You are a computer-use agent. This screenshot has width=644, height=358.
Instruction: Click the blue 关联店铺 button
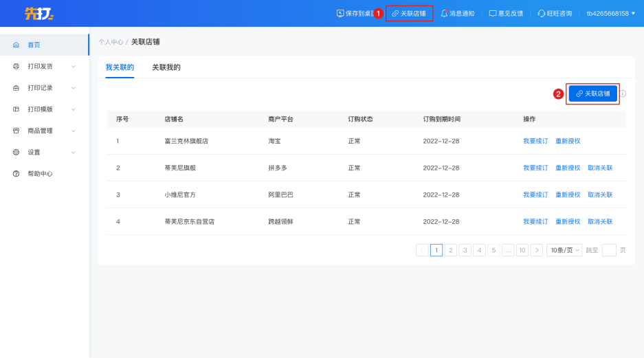(x=592, y=93)
